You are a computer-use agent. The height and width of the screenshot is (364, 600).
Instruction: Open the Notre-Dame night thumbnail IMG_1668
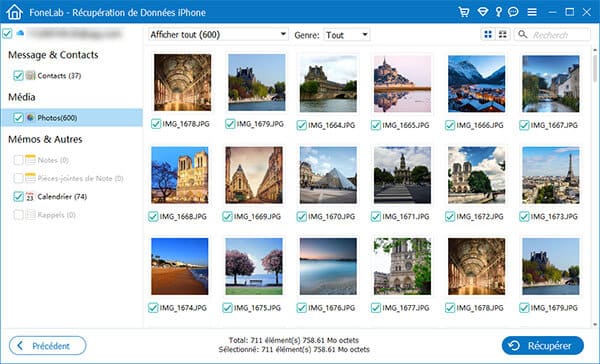pyautogui.click(x=179, y=175)
